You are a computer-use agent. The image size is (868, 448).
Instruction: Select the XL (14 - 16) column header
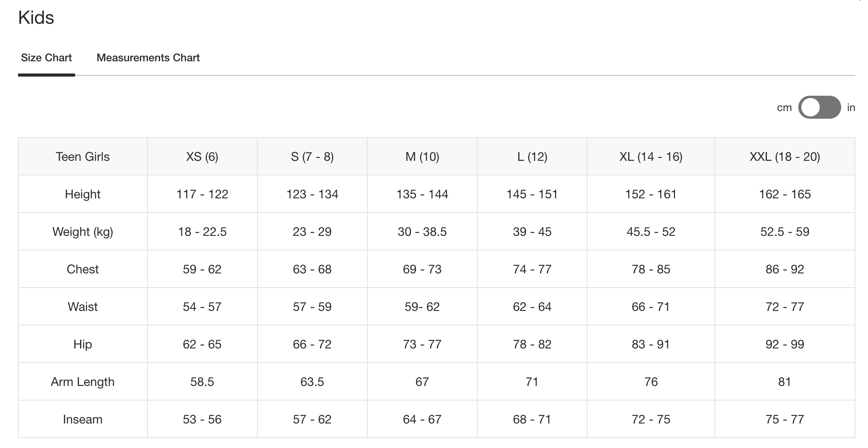[651, 157]
